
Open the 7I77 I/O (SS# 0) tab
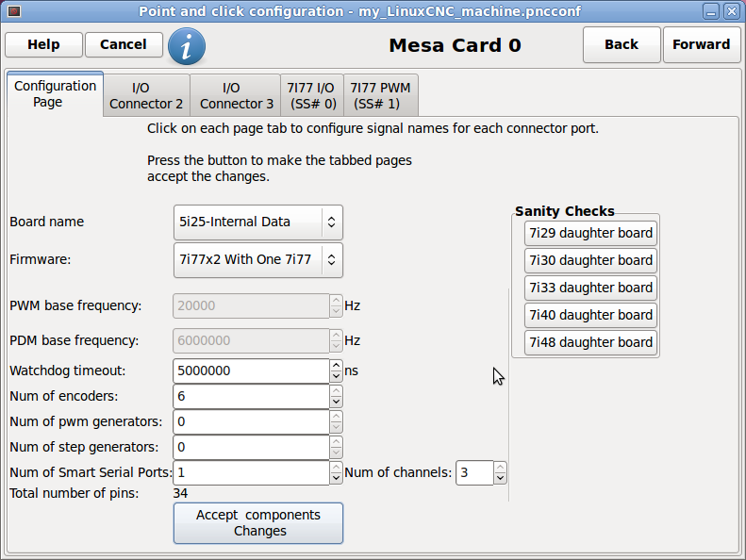pyautogui.click(x=311, y=95)
